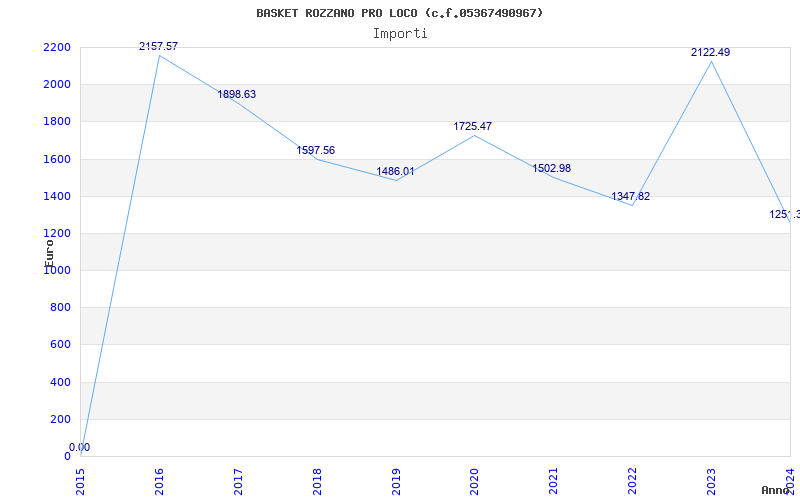800x500 pixels.
Task: Select the 1486.01 data label
Action: tap(395, 171)
